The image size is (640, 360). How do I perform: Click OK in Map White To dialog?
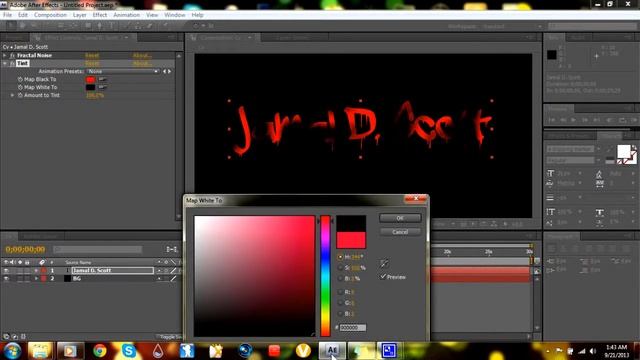click(400, 218)
